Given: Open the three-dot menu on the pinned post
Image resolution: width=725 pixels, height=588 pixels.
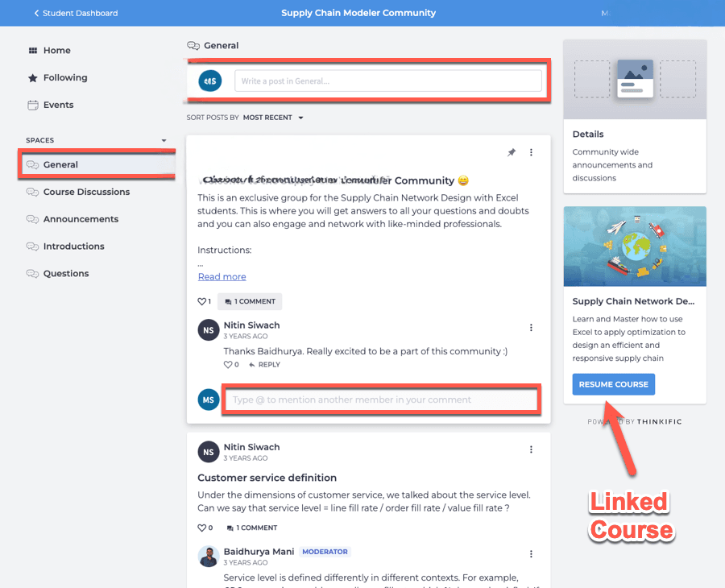Looking at the screenshot, I should pos(531,152).
